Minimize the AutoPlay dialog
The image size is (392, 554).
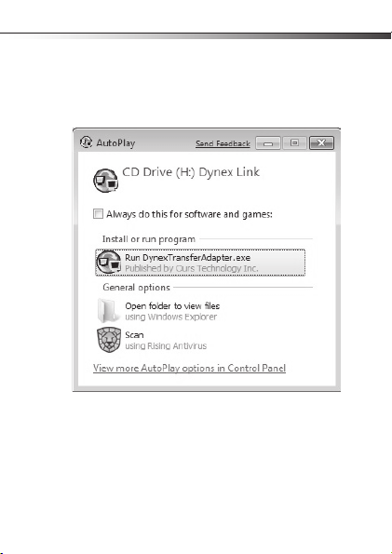[268, 143]
